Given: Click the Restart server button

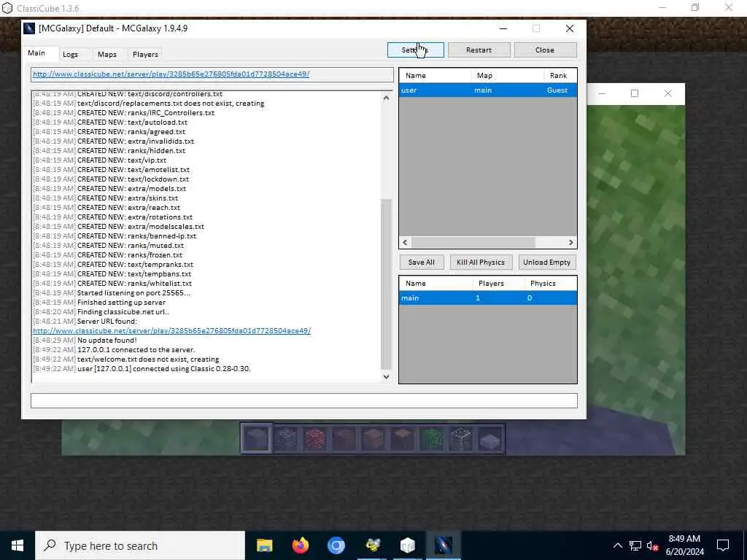Looking at the screenshot, I should (479, 50).
